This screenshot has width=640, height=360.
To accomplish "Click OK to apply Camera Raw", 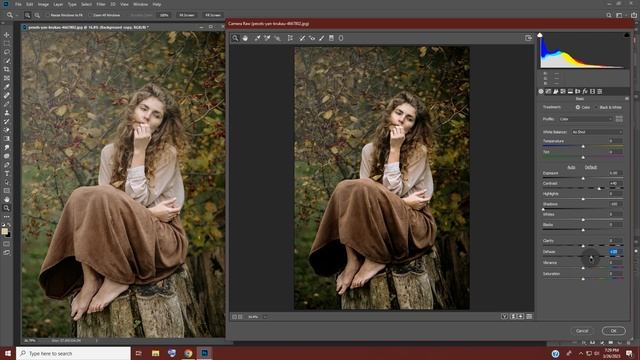I will [613, 331].
